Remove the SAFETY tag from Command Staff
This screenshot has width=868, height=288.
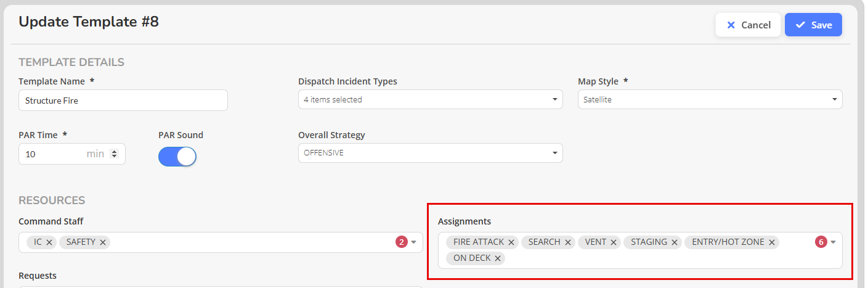pos(103,242)
